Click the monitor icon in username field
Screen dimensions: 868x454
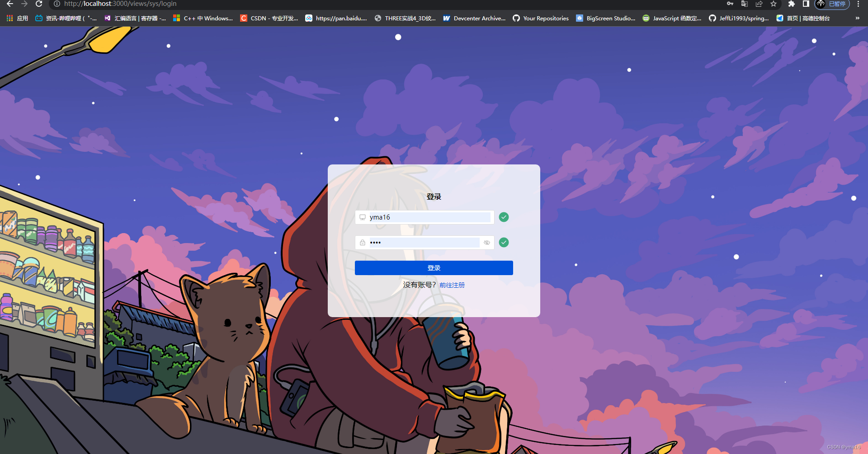click(363, 217)
